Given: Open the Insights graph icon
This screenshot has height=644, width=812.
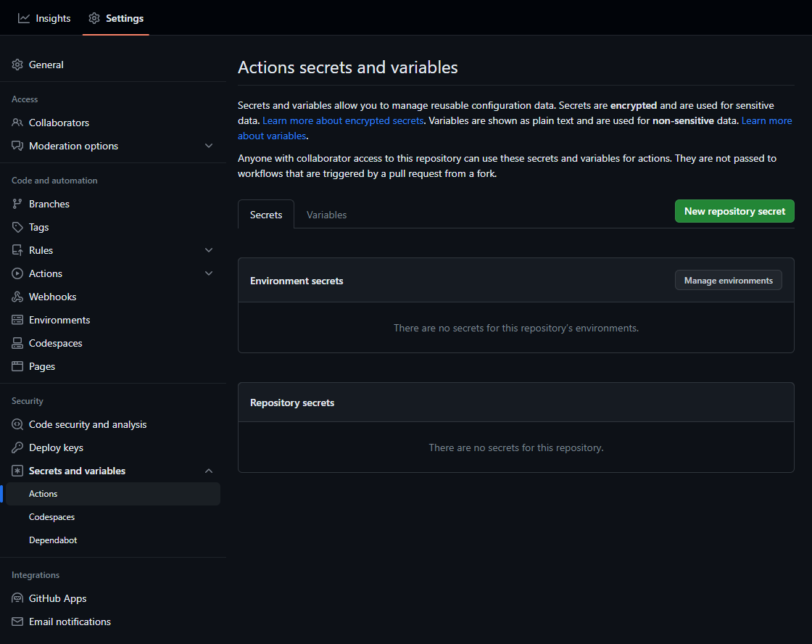Looking at the screenshot, I should tap(22, 18).
